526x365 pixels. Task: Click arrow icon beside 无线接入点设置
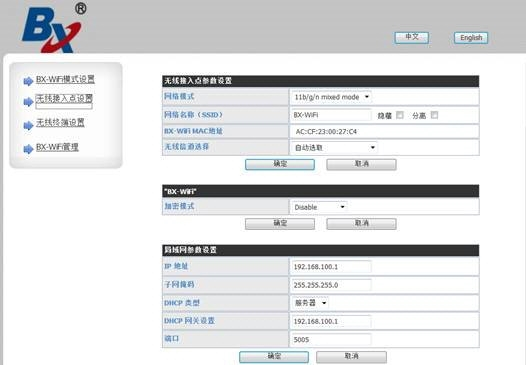[28, 102]
